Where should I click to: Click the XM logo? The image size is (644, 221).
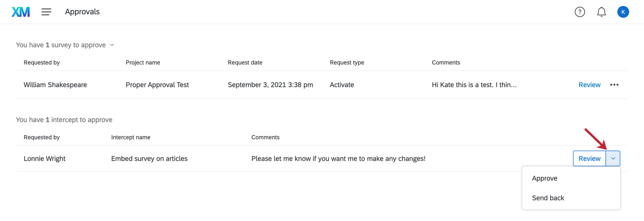pos(21,11)
